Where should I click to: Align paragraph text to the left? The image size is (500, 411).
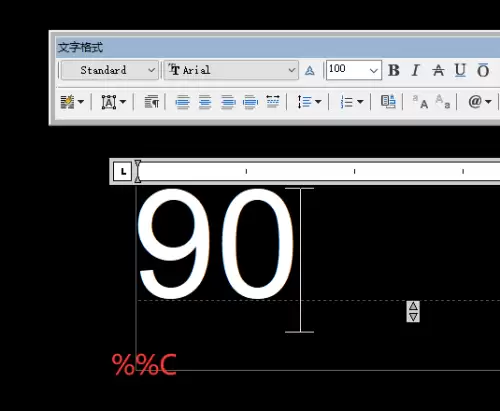pos(183,102)
